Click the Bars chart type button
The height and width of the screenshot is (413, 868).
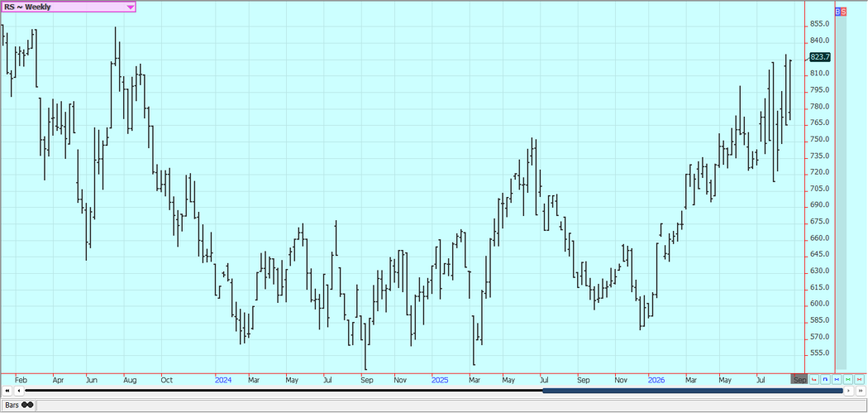coord(19,406)
